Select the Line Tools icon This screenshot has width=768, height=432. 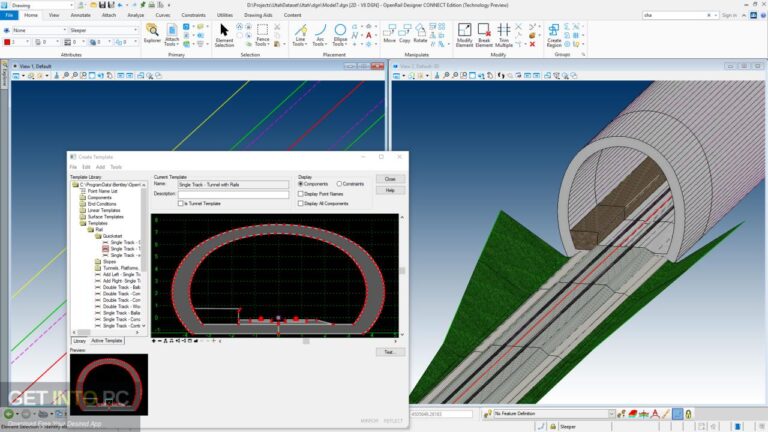300,35
